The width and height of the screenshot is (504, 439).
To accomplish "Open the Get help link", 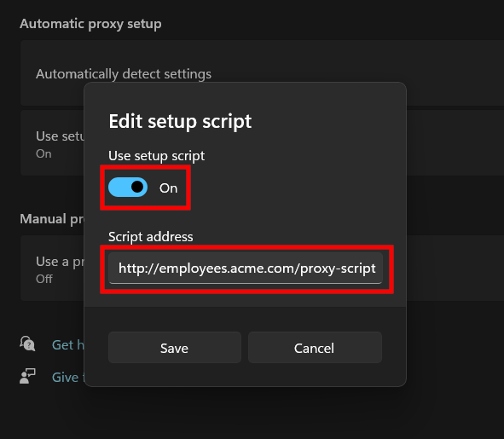I will 68,345.
